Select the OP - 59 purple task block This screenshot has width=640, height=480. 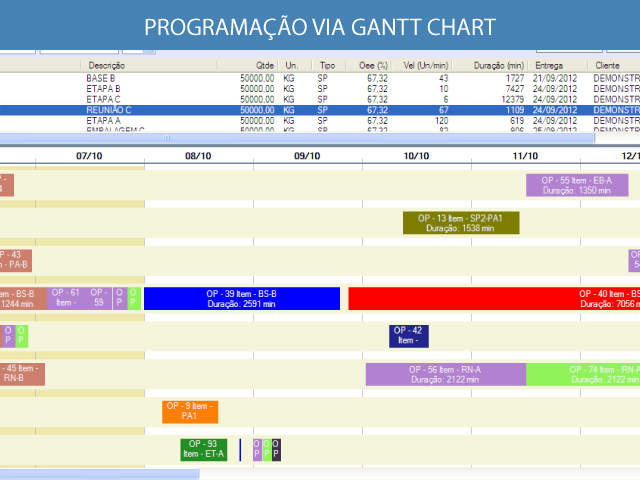tap(98, 298)
